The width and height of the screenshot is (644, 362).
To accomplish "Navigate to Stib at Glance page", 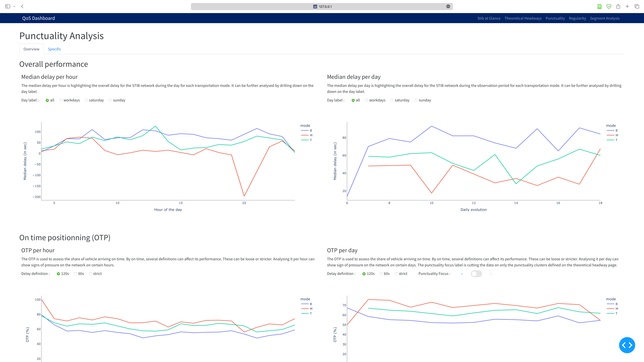I will click(489, 18).
